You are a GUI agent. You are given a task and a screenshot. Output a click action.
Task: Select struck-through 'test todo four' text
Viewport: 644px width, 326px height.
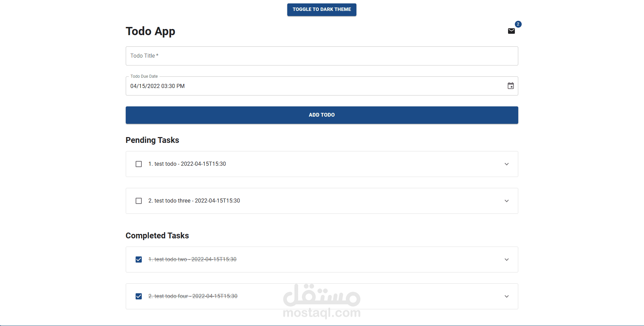(193, 296)
